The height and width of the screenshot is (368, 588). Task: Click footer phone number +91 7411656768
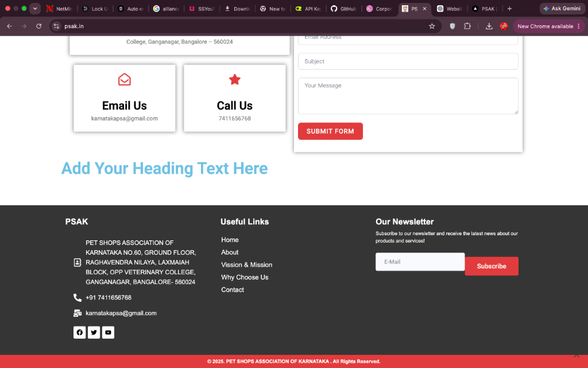click(109, 298)
